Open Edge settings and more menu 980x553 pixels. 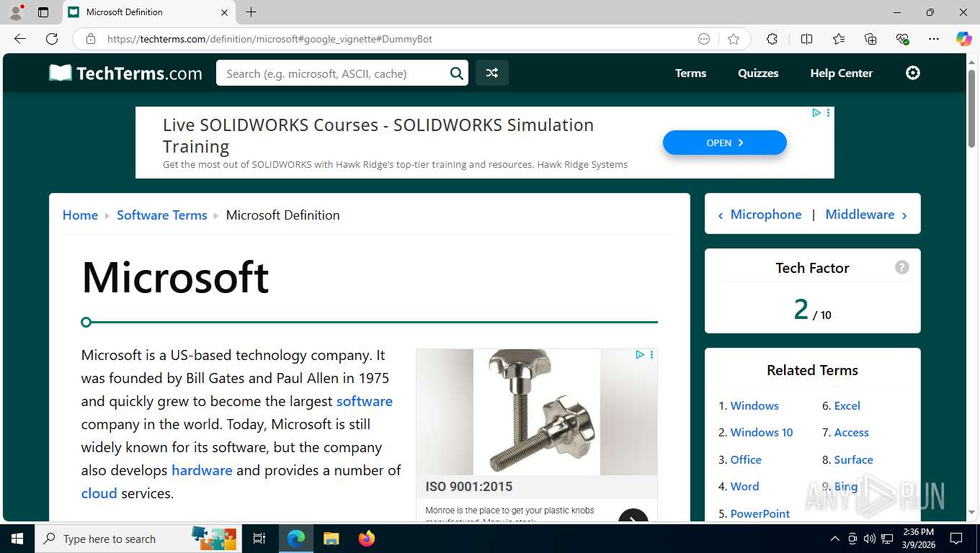[934, 39]
